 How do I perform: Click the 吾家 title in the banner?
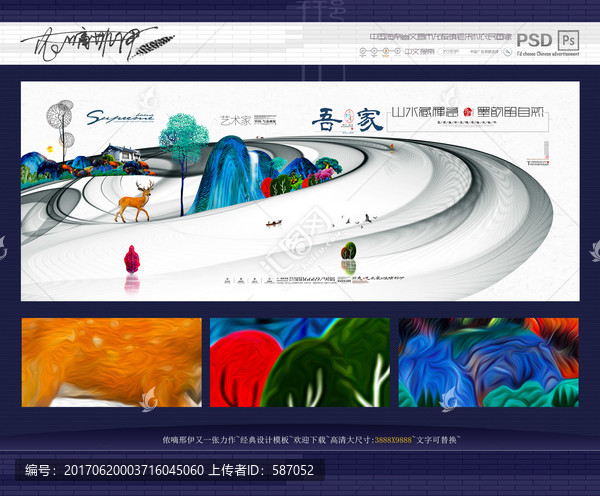[347, 119]
